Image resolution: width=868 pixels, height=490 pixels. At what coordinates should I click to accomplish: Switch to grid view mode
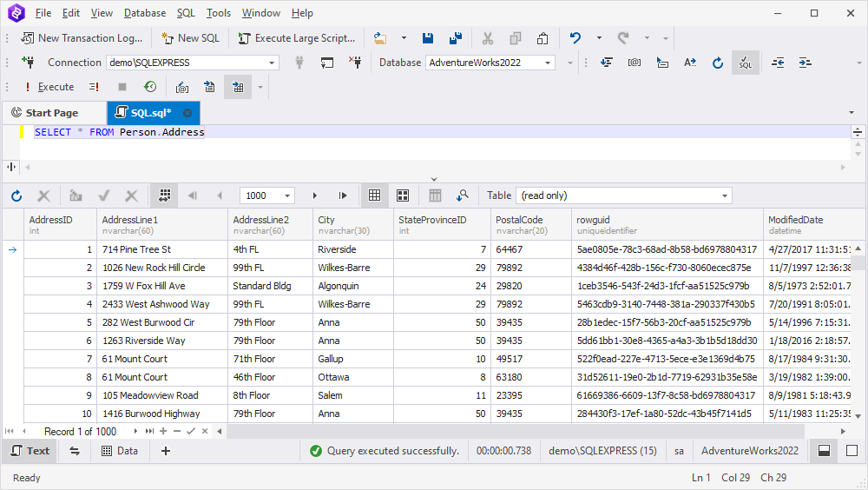pyautogui.click(x=374, y=195)
